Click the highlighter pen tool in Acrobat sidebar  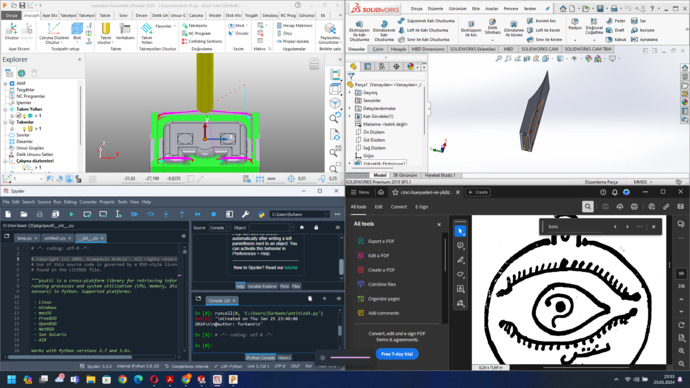tap(460, 260)
